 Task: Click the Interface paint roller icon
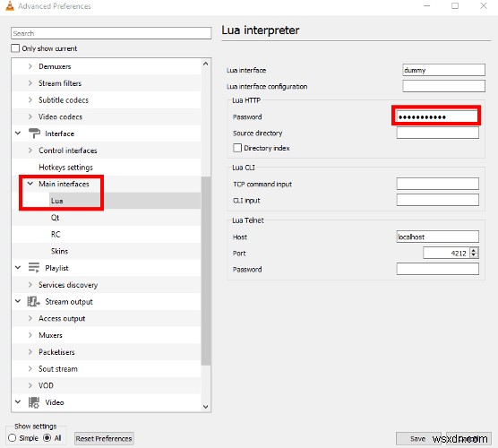pyautogui.click(x=34, y=134)
